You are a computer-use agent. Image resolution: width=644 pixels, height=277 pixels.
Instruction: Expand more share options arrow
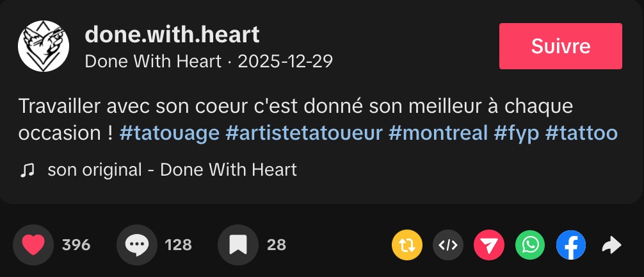point(612,245)
